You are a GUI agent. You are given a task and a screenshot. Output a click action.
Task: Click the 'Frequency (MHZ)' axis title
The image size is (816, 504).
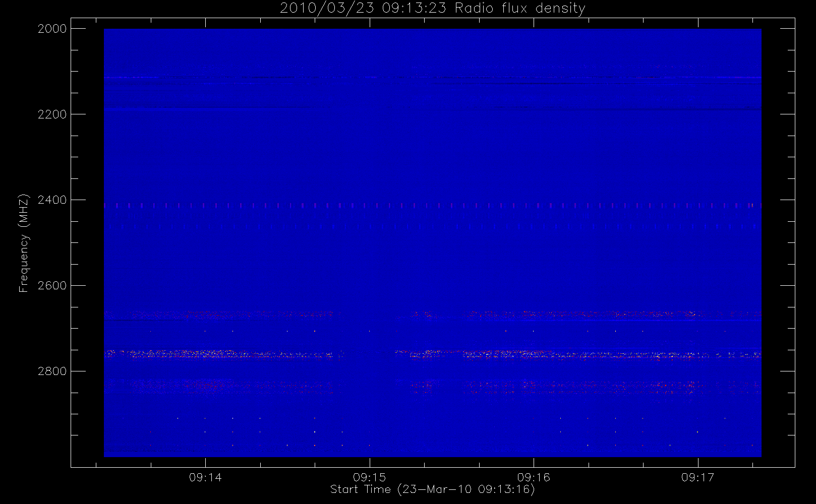click(x=24, y=243)
